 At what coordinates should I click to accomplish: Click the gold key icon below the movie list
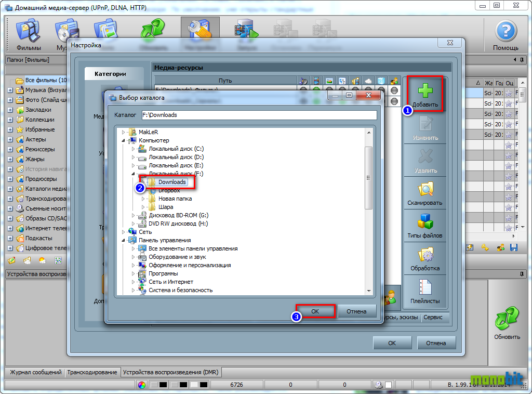click(x=485, y=248)
